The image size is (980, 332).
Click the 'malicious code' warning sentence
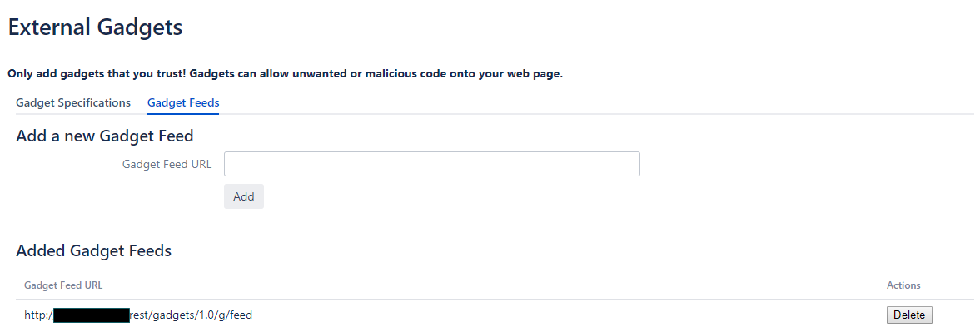pyautogui.click(x=376, y=73)
